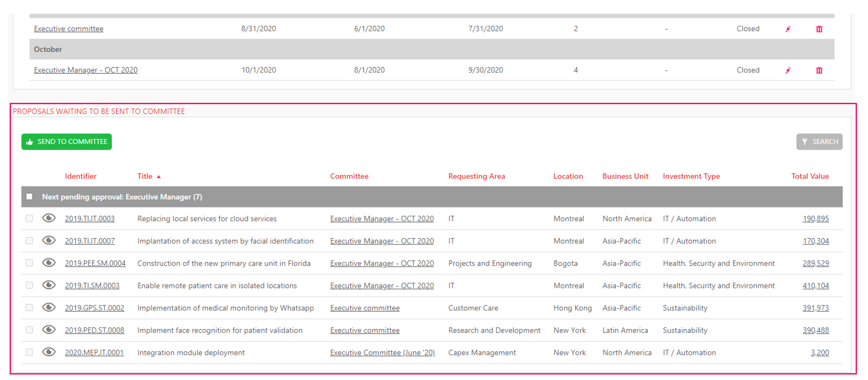View proposal 2019.PEE.SM.0004 via eye icon
Screen dimensions: 868x380
click(x=49, y=263)
